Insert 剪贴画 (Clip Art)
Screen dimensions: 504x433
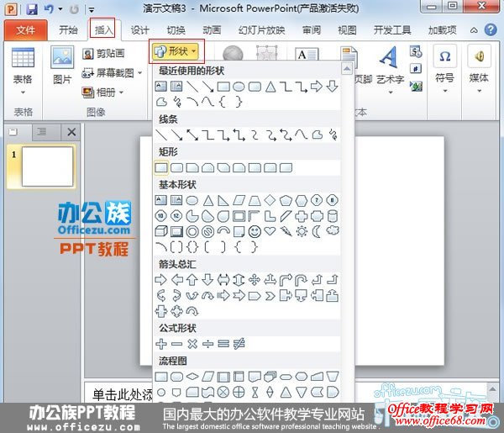(x=103, y=54)
